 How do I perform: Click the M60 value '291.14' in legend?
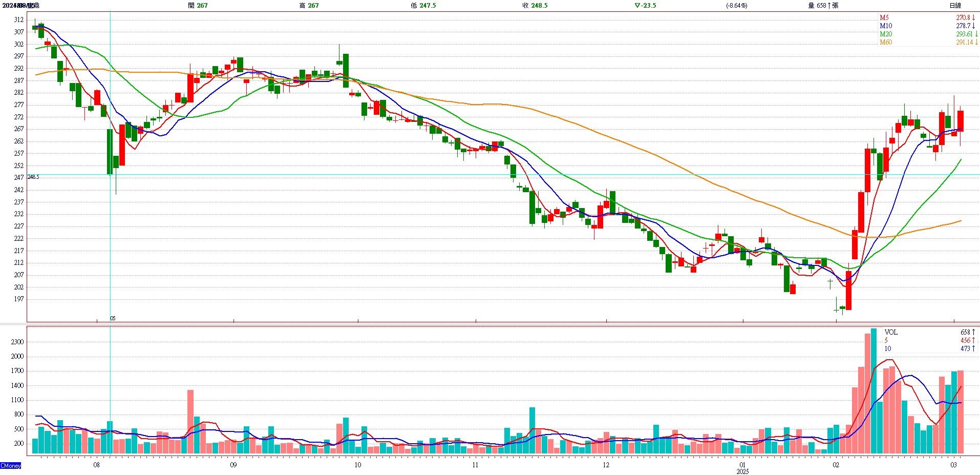point(964,43)
